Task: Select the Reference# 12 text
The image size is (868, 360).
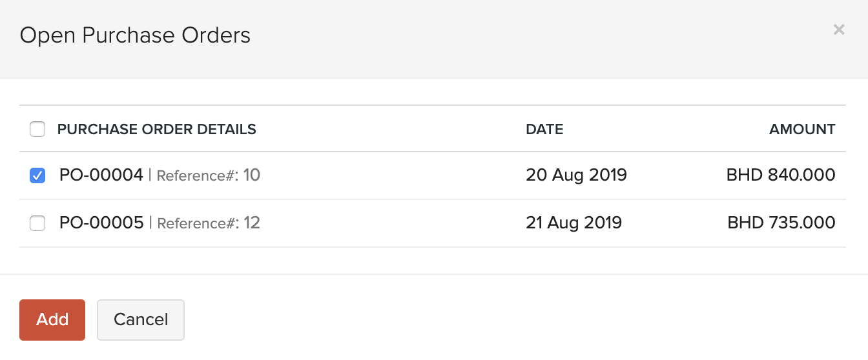Action: coord(209,223)
